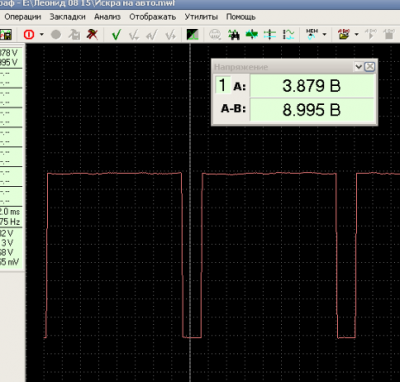Click the binoculars search icon
This screenshot has height=382, width=400.
[x=234, y=34]
